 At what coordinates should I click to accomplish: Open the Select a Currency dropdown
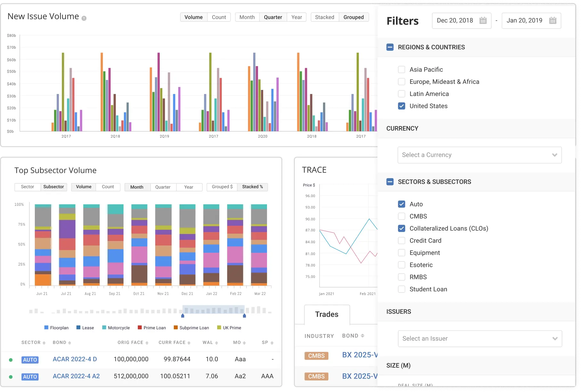[x=479, y=155]
